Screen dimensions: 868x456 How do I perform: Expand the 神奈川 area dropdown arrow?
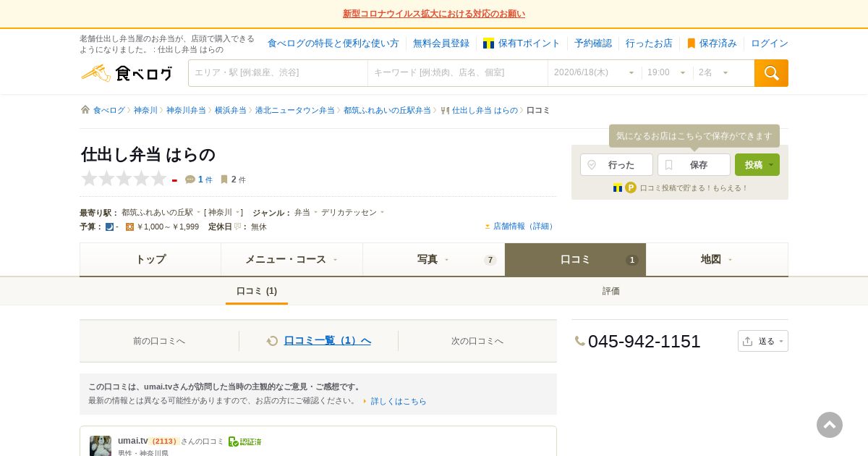[238, 213]
